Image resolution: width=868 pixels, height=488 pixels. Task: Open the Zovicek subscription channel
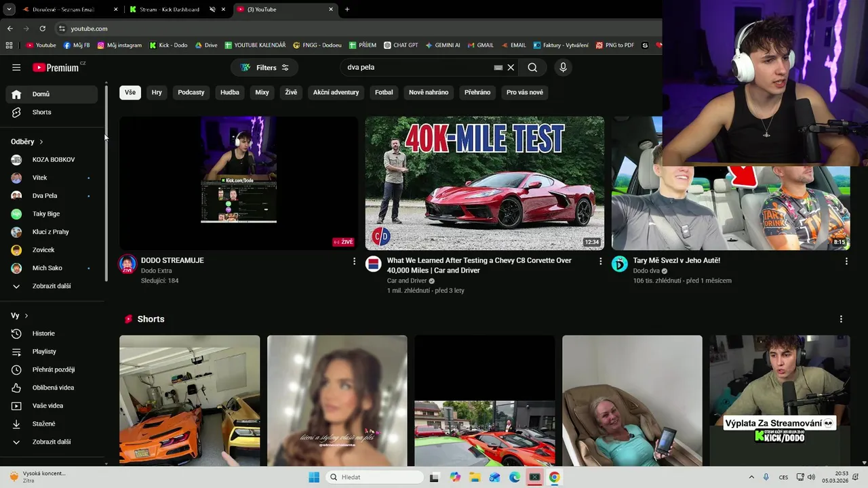point(52,250)
